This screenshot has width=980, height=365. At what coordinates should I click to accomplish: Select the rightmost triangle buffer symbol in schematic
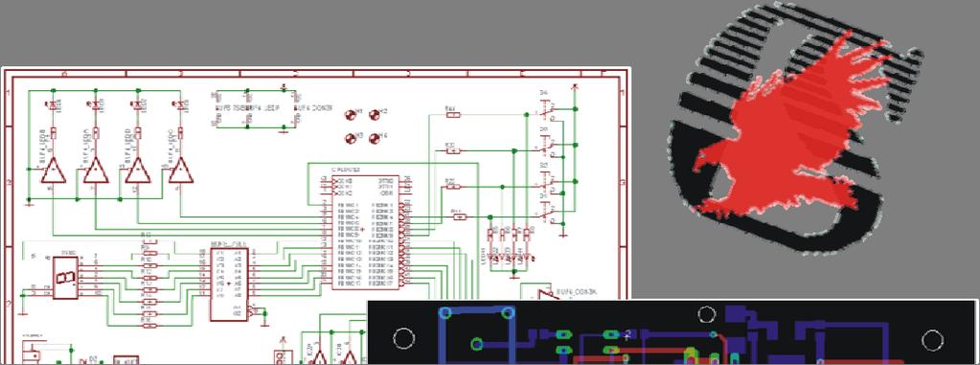pos(181,171)
